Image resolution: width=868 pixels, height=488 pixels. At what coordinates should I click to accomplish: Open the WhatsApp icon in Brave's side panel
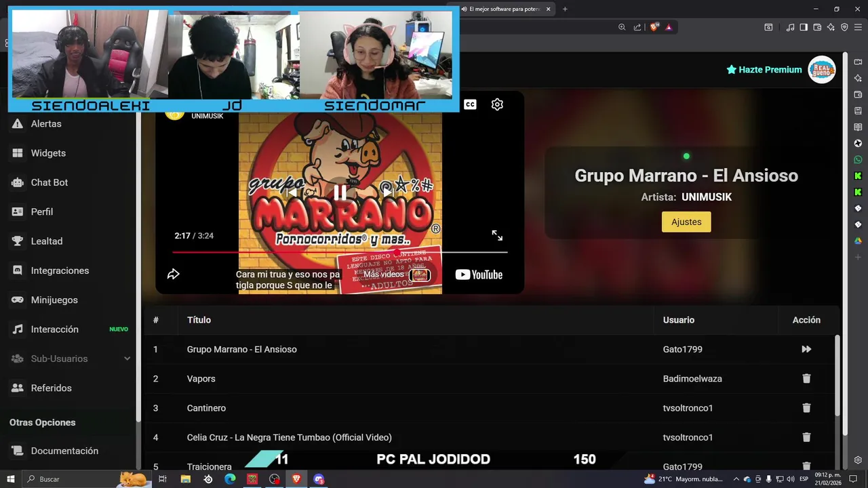tap(858, 159)
